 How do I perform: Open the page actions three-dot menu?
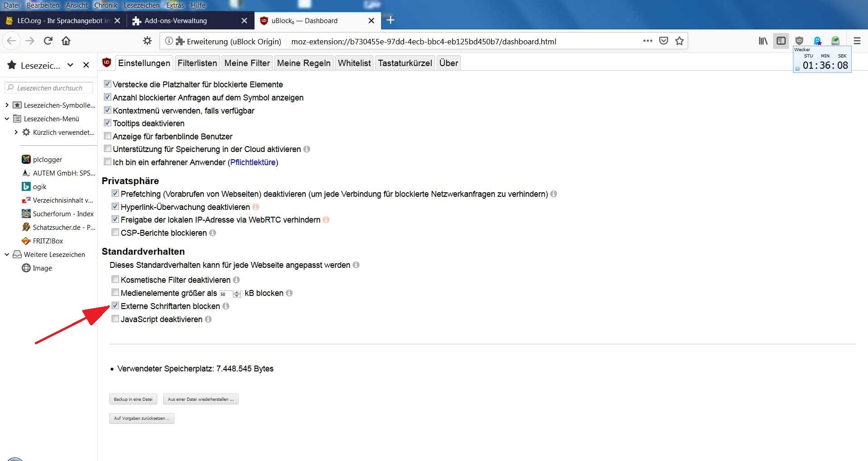[647, 41]
